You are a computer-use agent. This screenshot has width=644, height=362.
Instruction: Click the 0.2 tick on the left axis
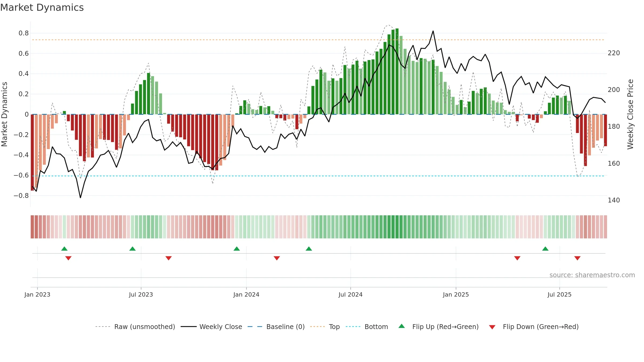coord(24,94)
